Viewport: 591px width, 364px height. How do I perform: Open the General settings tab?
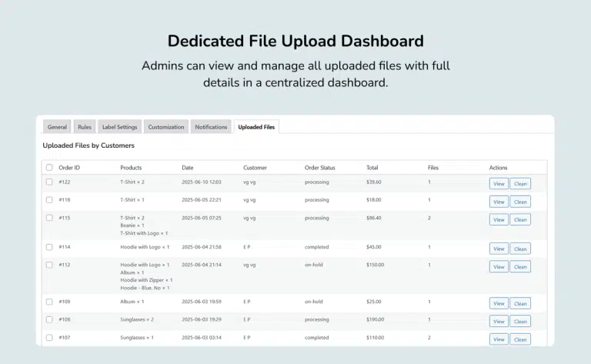(x=57, y=127)
